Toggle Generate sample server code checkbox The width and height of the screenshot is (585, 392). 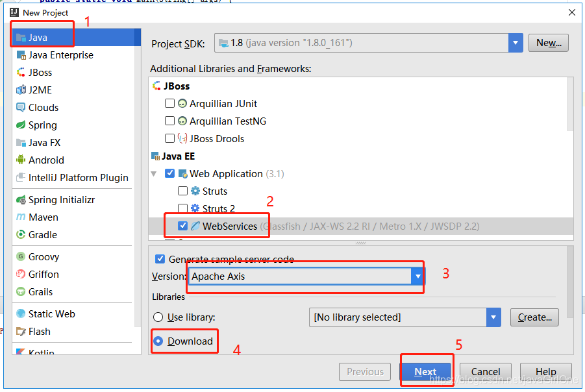(x=160, y=259)
